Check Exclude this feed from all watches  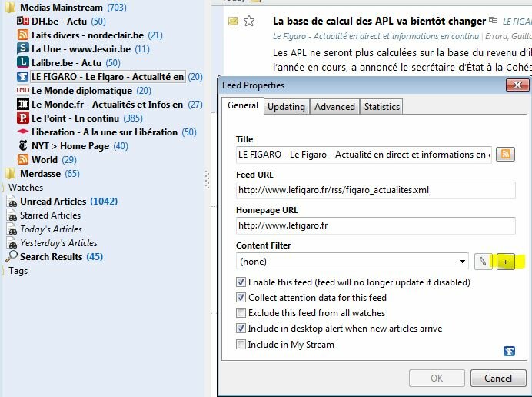(241, 313)
